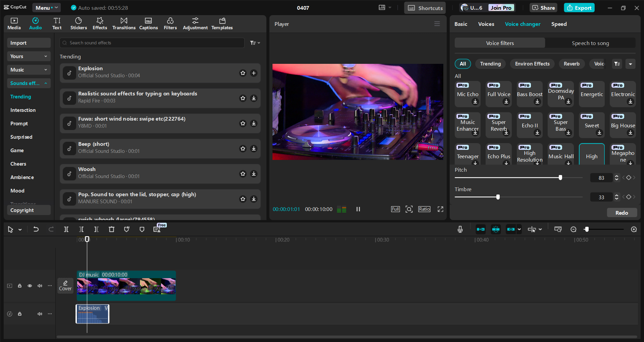Select the Split tool in the timeline toolbar
Screen dimensions: 644x342
click(x=66, y=229)
